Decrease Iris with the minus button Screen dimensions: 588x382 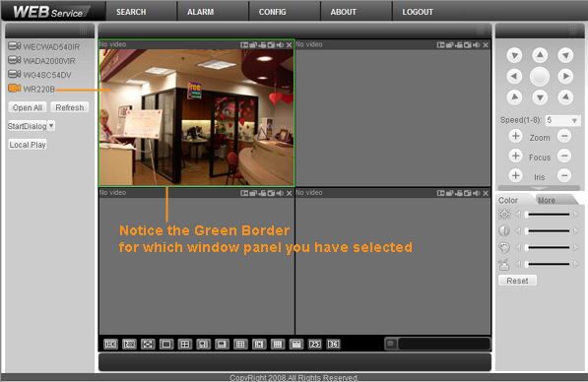(564, 175)
